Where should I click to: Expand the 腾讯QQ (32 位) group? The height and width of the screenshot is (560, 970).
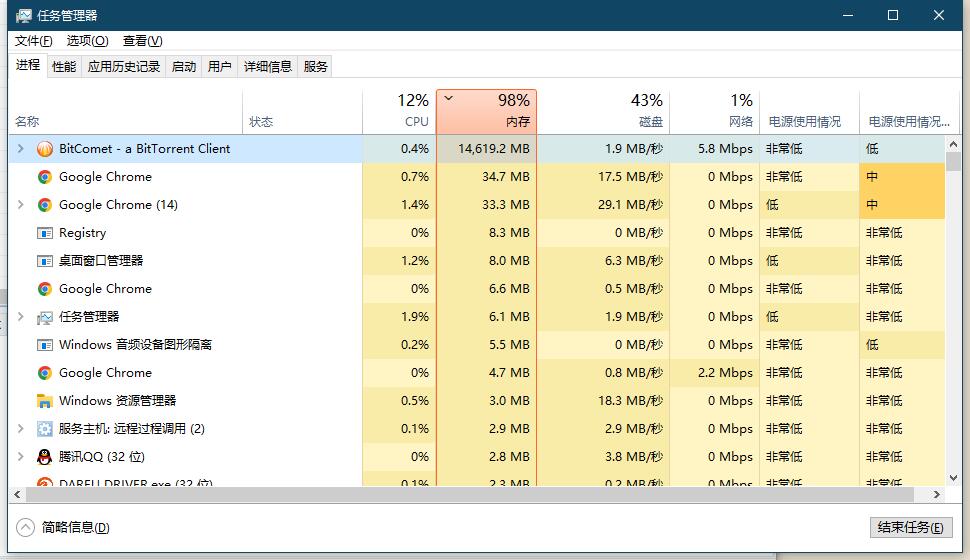20,456
